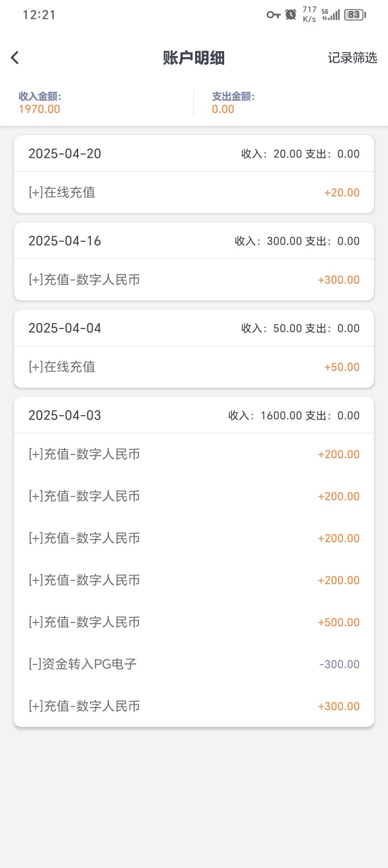Open the 2025-04-16 +300.00 数字人民币 record

194,280
